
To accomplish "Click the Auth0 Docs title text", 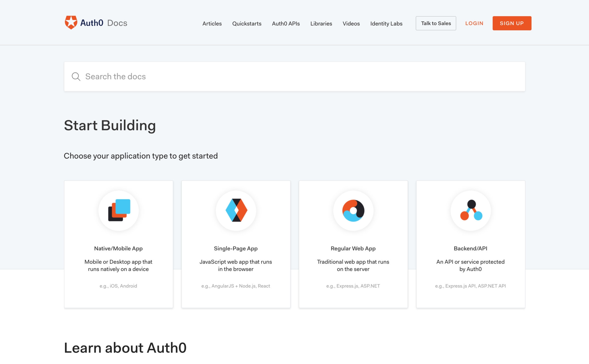I will [x=104, y=23].
